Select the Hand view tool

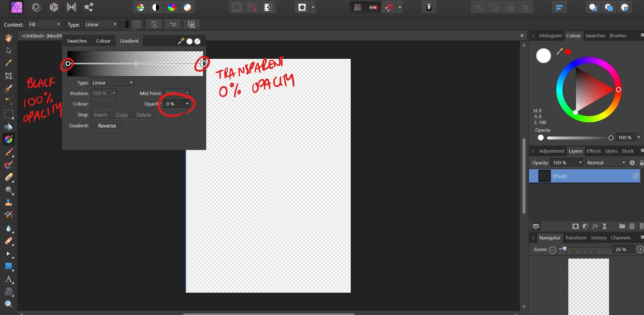[9, 38]
